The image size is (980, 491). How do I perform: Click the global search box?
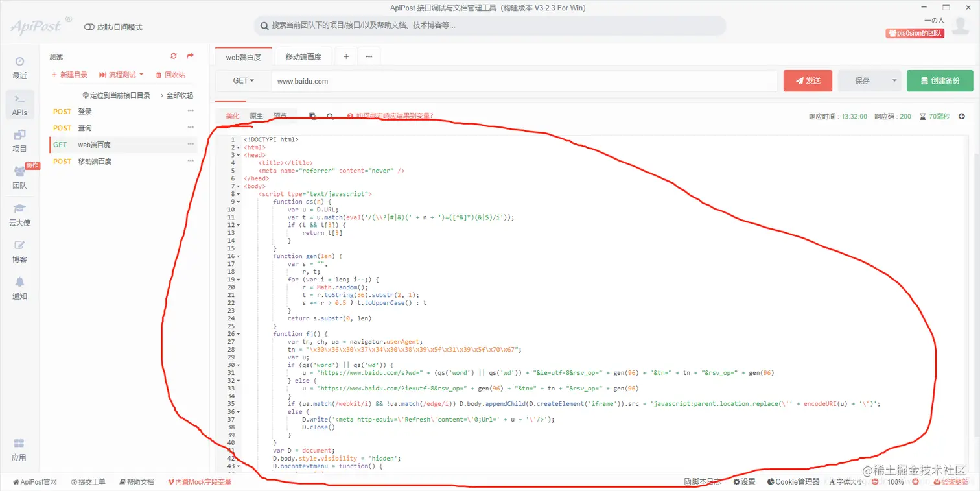(489, 26)
